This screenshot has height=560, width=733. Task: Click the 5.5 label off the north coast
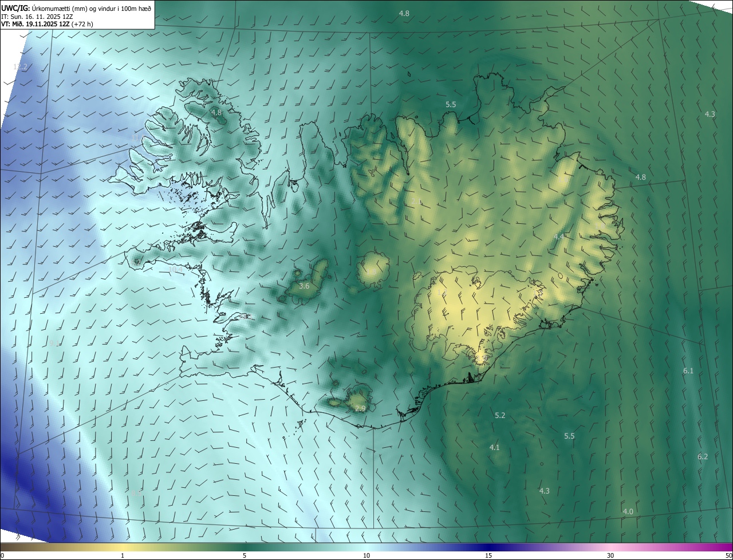pos(451,104)
